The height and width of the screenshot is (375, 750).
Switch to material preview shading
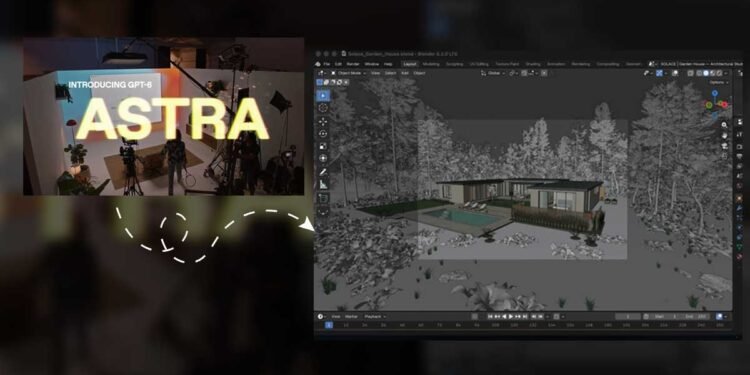point(713,73)
